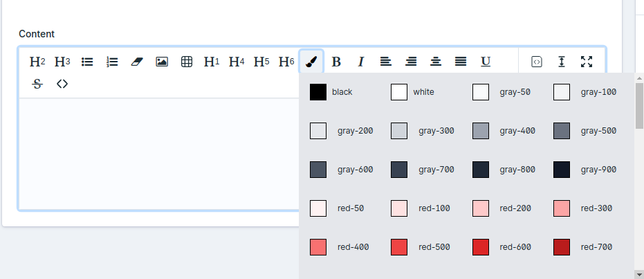The height and width of the screenshot is (279, 644).
Task: Insert an image with the picture icon
Action: coord(162,62)
